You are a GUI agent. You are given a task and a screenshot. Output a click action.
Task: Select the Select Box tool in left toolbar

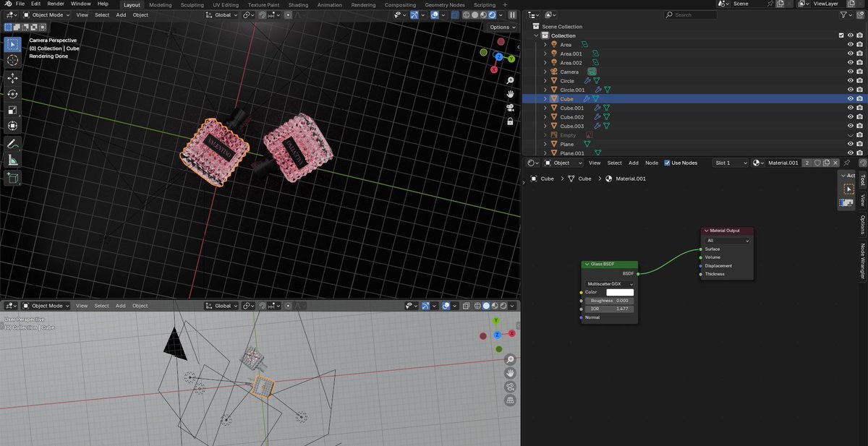pyautogui.click(x=12, y=45)
